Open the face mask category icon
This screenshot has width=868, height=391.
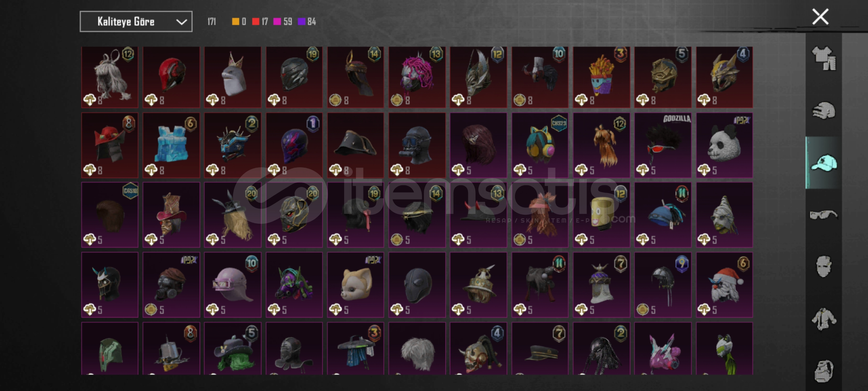coord(824,267)
